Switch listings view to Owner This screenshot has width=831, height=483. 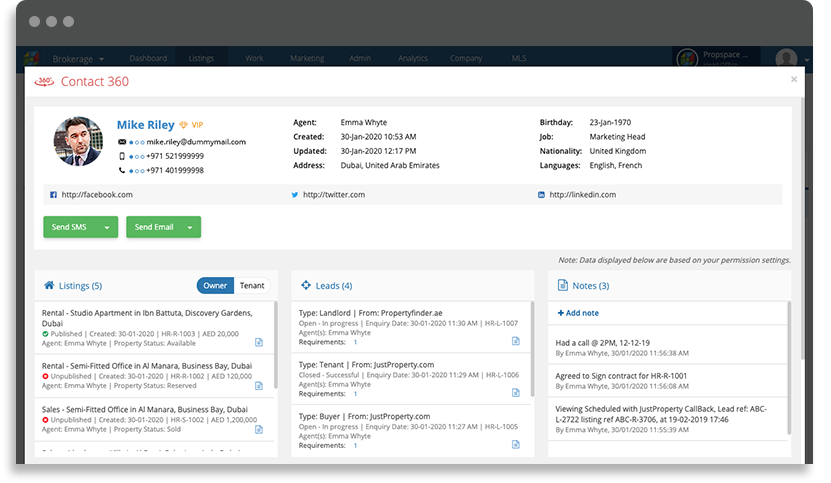215,285
